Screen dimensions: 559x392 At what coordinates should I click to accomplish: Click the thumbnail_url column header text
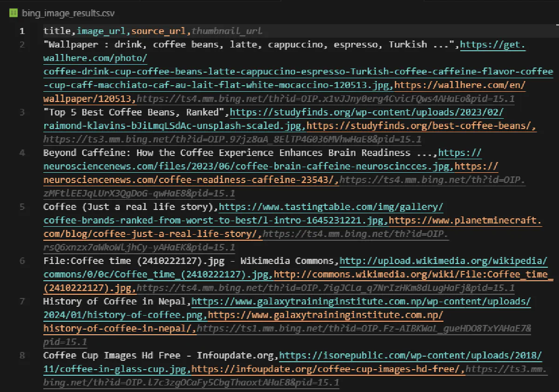point(227,31)
